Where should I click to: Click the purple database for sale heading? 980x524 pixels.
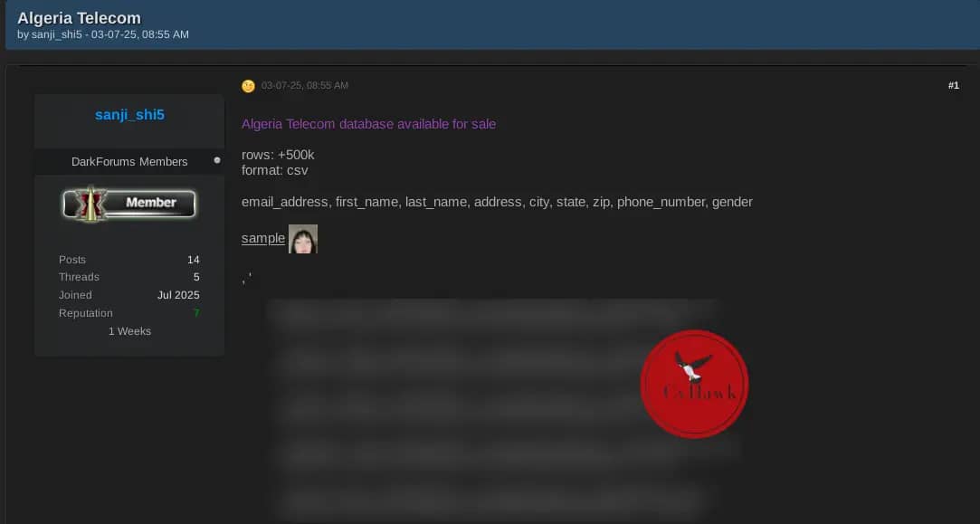tap(369, 124)
